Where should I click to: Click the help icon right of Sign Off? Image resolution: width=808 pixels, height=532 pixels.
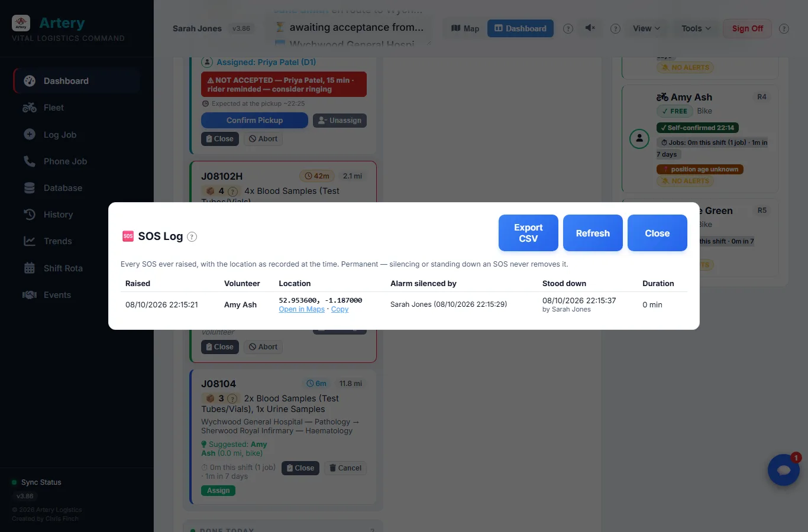(784, 29)
